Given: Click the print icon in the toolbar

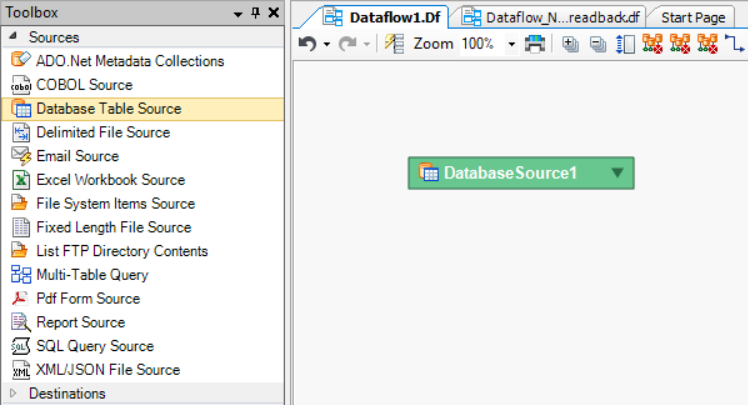Looking at the screenshot, I should point(536,44).
